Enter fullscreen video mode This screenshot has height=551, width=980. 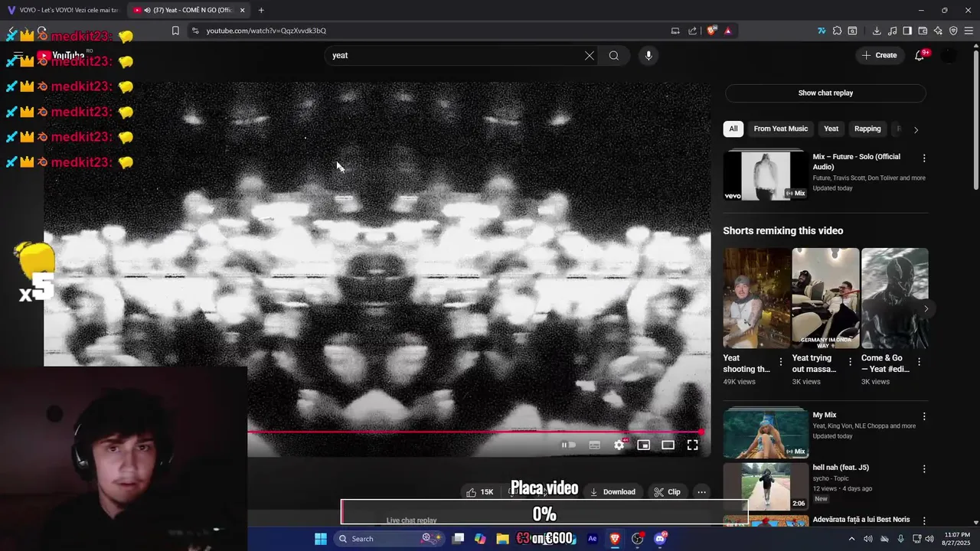[692, 445]
